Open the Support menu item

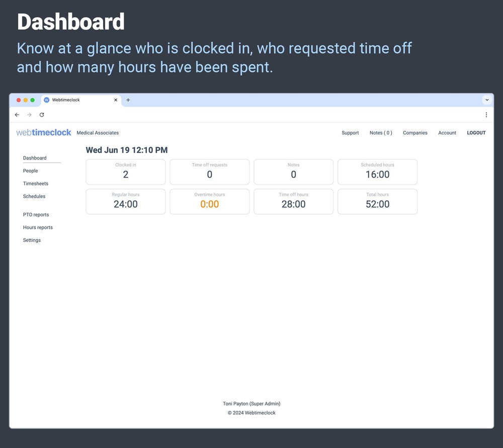(x=350, y=133)
